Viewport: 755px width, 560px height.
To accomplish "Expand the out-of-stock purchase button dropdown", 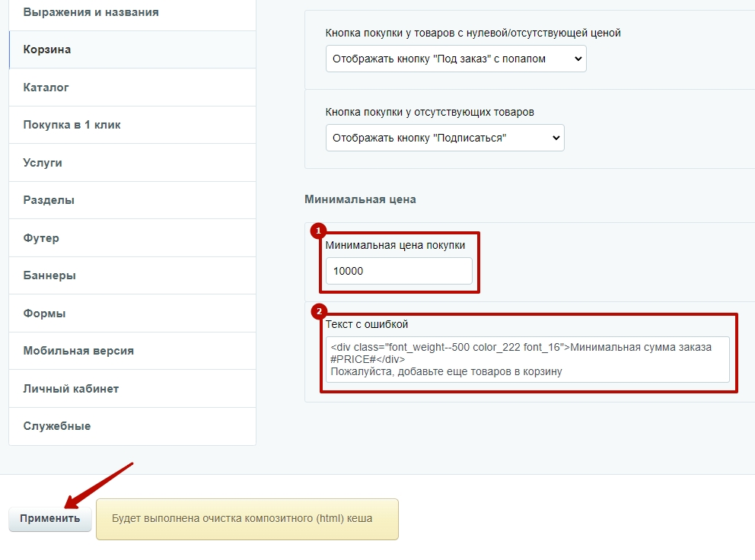I will [445, 138].
